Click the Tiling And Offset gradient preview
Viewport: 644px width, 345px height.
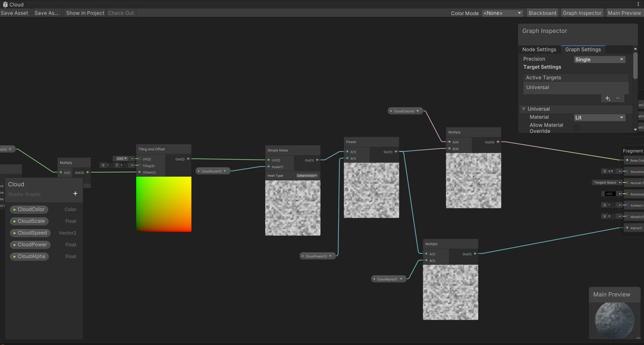[x=164, y=204]
